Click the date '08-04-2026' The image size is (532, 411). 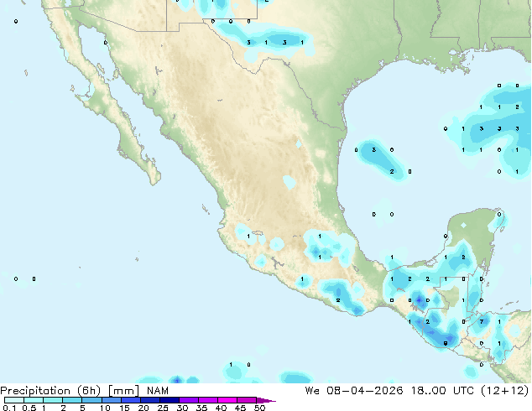[x=365, y=391]
